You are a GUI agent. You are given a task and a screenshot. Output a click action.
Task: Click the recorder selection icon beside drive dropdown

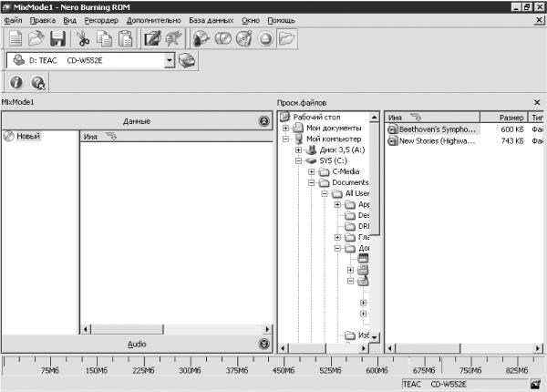[186, 60]
